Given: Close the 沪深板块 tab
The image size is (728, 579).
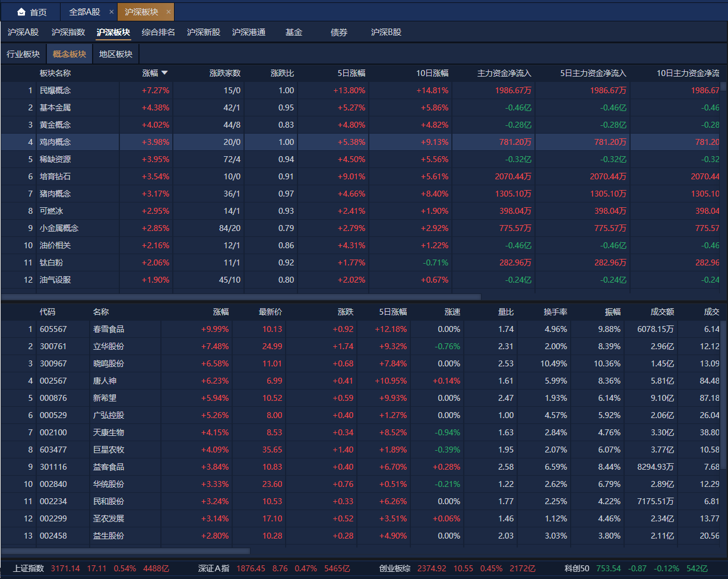Looking at the screenshot, I should [x=169, y=12].
